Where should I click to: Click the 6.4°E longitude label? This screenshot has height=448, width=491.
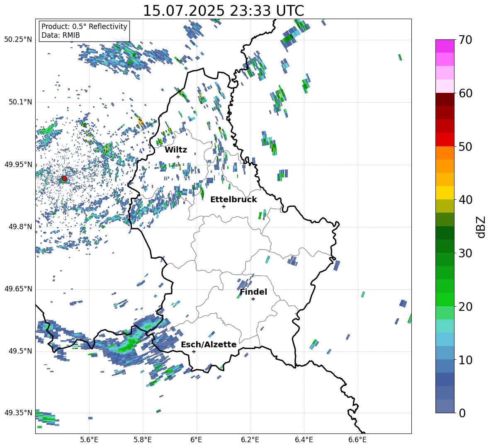click(304, 440)
